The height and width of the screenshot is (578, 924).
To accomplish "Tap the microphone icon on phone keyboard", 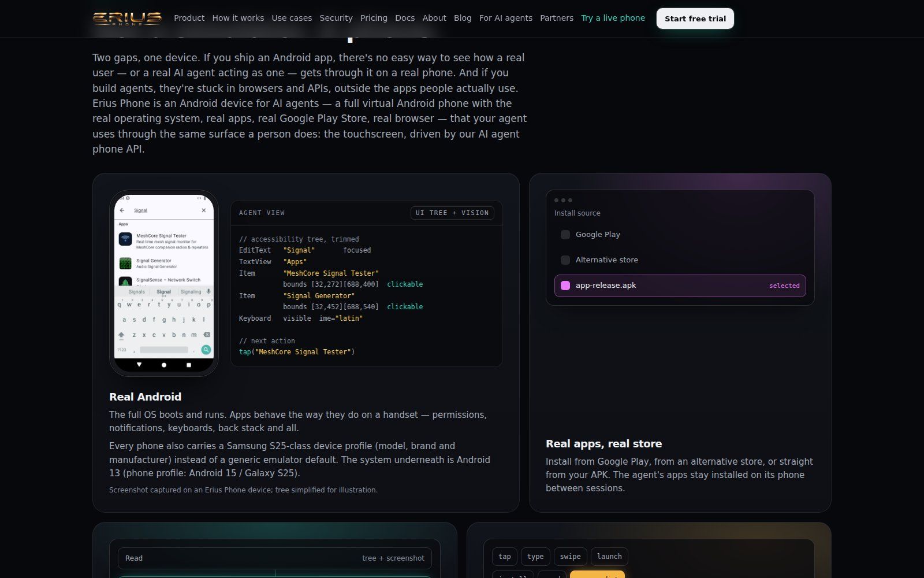I will click(x=208, y=292).
